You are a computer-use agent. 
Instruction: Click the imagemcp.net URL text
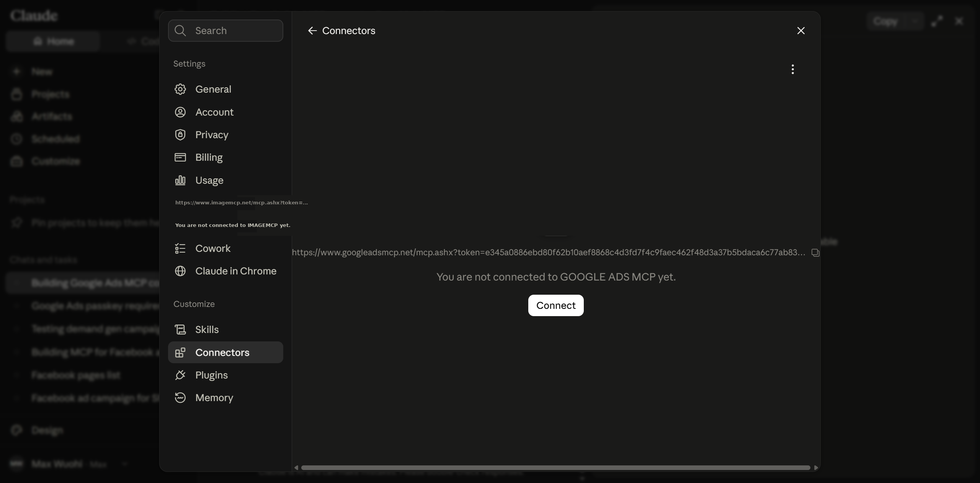[x=242, y=202]
